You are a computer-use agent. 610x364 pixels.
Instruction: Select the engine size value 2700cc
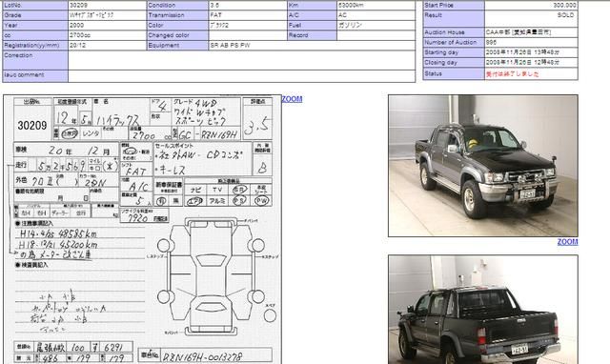(80, 35)
